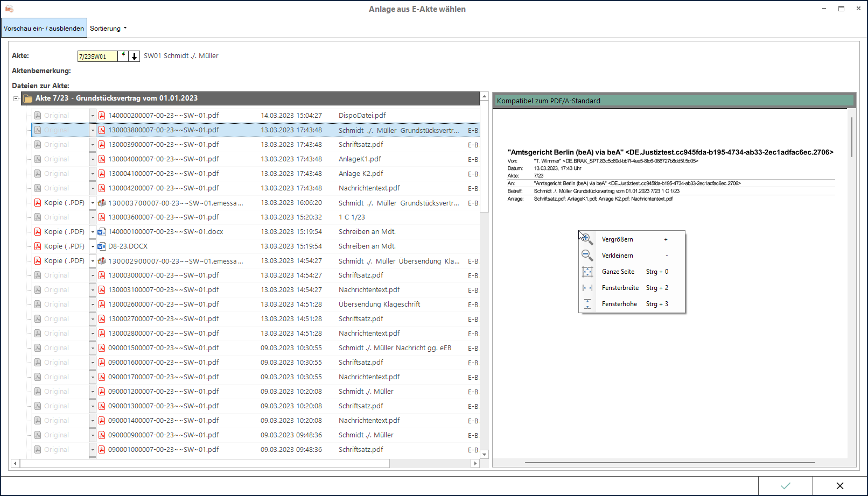
Task: Click the file list scroll-down arrow
Action: tap(485, 455)
